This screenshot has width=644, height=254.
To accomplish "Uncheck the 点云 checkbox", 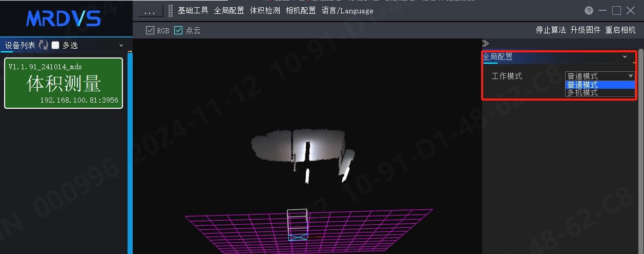I will 178,30.
